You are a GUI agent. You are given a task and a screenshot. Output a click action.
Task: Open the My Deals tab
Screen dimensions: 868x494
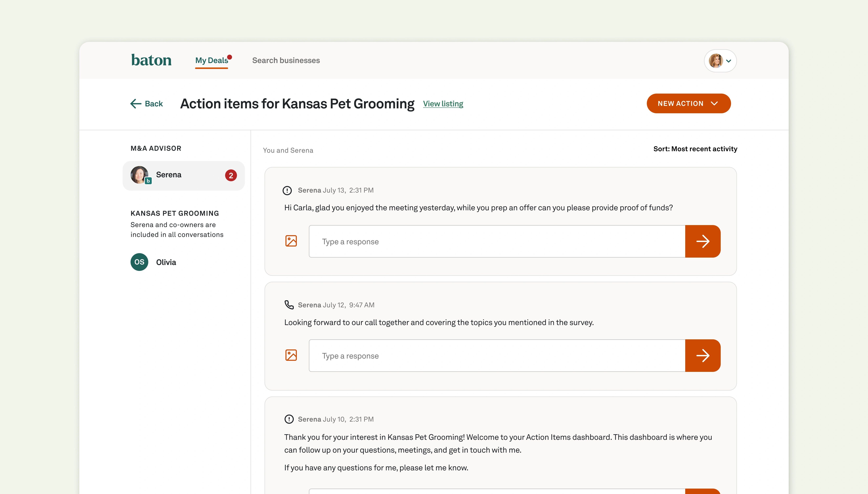tap(211, 60)
